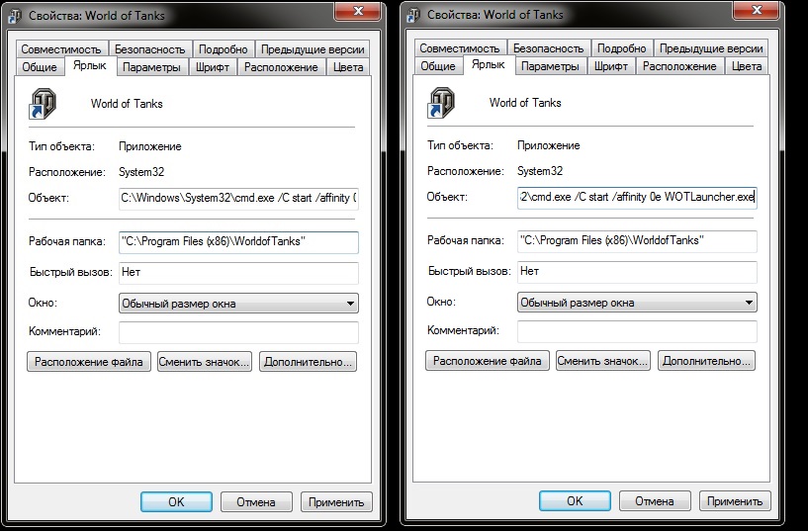The height and width of the screenshot is (532, 808).
Task: Click Сменить значок button in right window
Action: click(603, 361)
